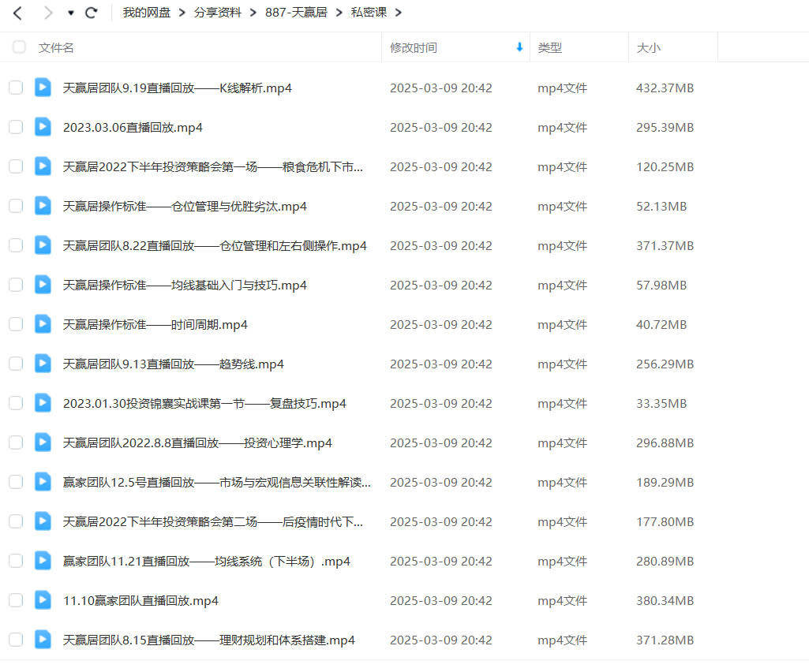Image resolution: width=809 pixels, height=672 pixels.
Task: Open 天赢居操作标准——时间周期.mp4
Action: [155, 325]
